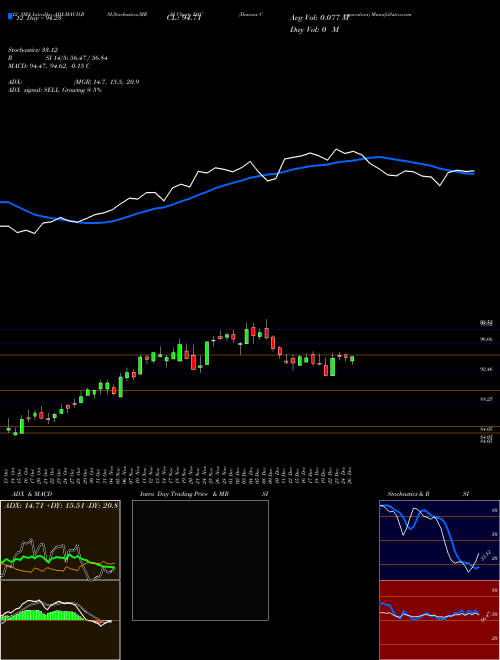Open the ADX indicator thumbnail chart
The width and height of the screenshot is (500, 660).
(x=60, y=540)
